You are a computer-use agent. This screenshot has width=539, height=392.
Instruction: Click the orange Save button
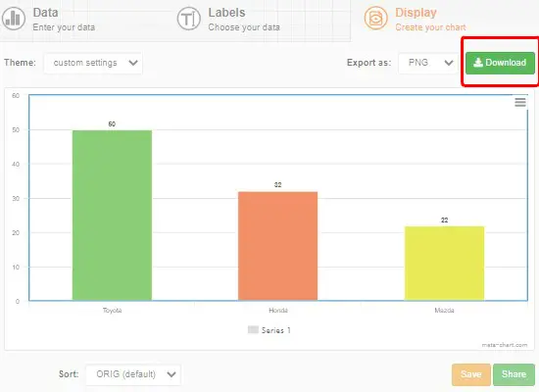pyautogui.click(x=471, y=374)
